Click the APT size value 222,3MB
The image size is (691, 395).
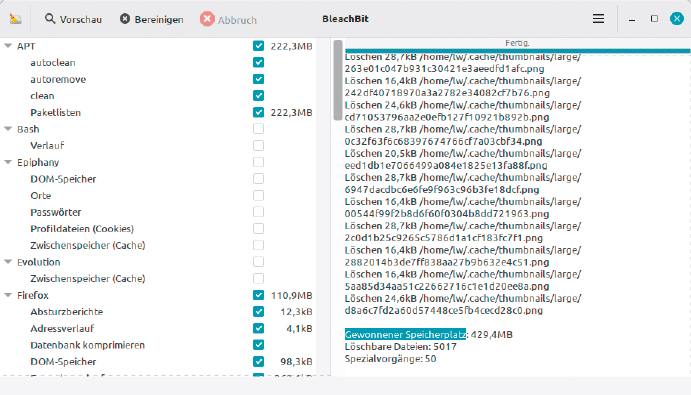[291, 46]
